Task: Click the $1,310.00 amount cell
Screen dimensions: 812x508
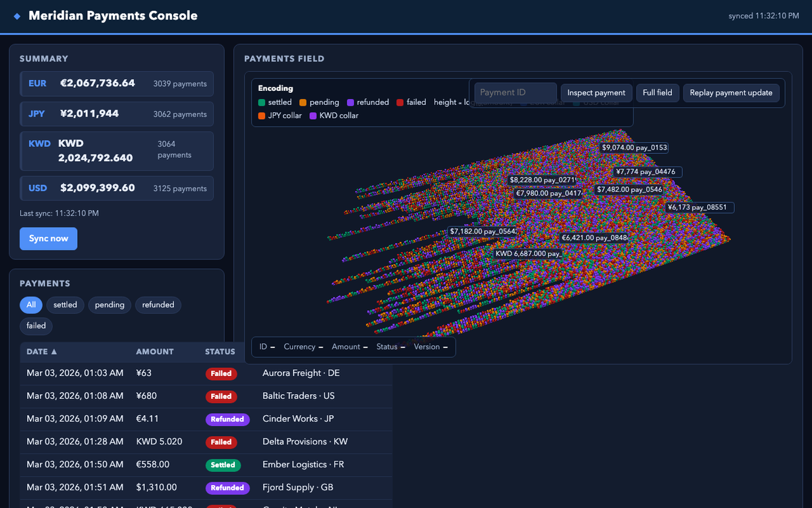Action: coord(156,487)
